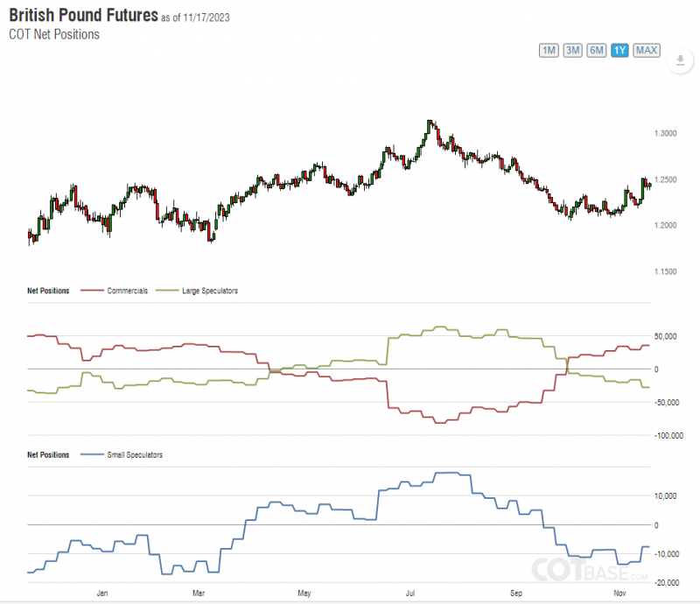
Task: Click the Nov label on time axis
Action: pyautogui.click(x=619, y=593)
